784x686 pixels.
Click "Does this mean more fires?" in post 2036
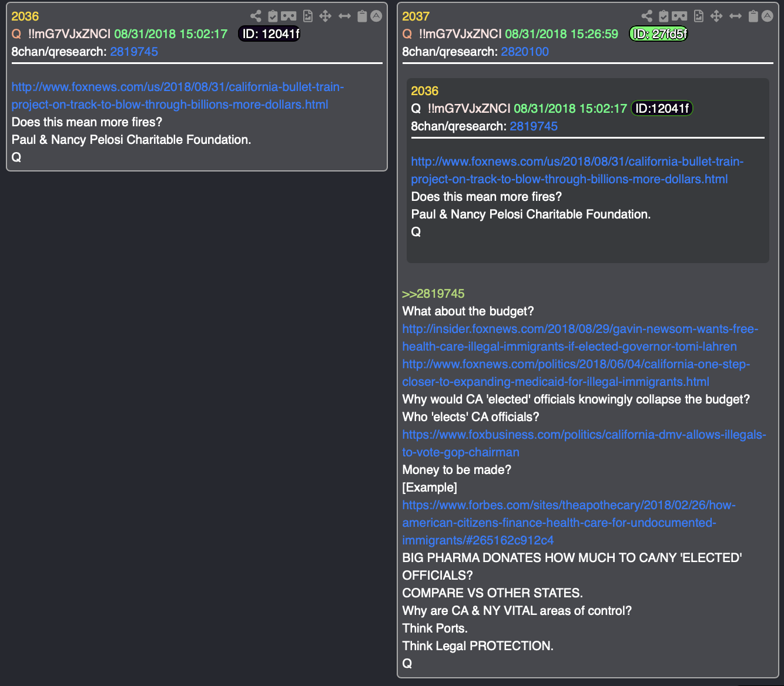87,122
